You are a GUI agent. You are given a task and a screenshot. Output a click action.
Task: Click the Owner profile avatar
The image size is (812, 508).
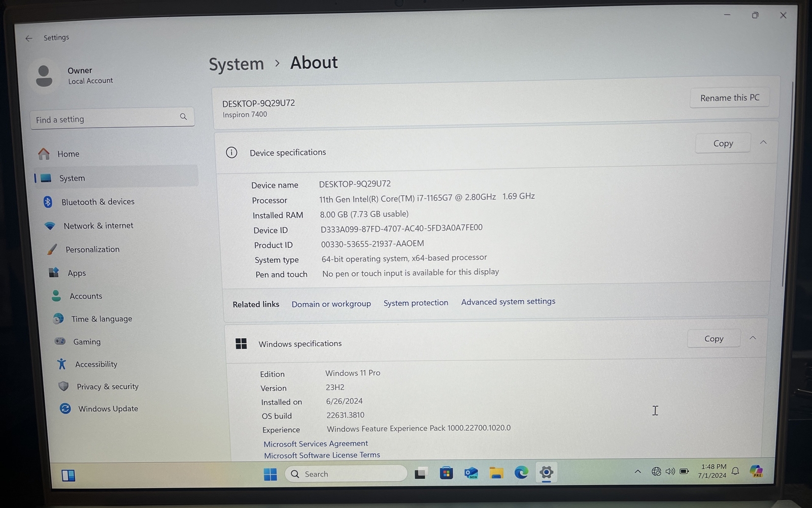coord(44,76)
